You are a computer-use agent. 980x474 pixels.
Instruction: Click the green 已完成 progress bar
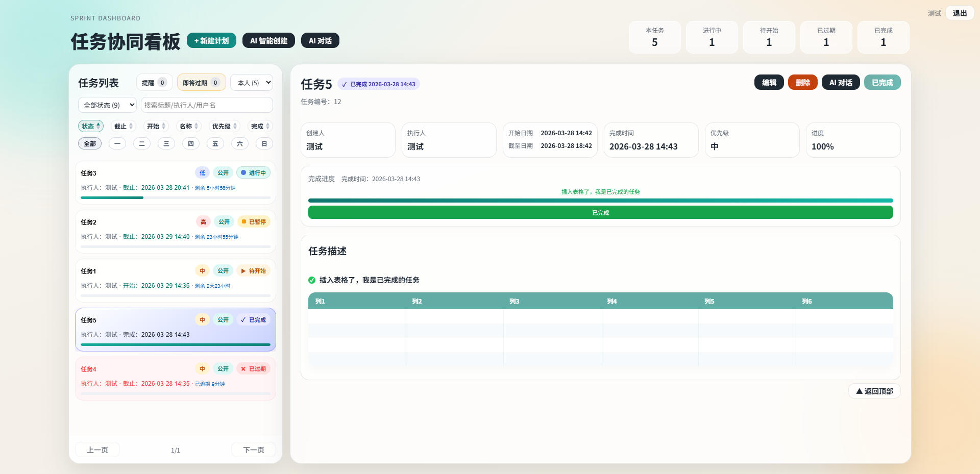tap(600, 213)
